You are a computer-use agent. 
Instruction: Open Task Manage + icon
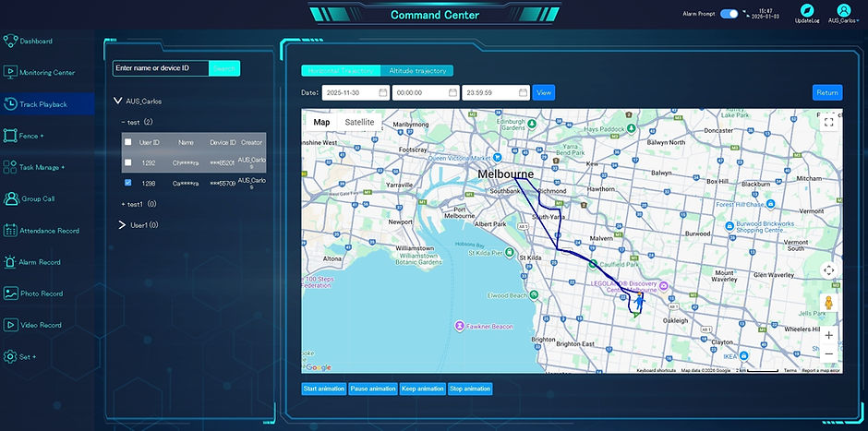(10, 167)
